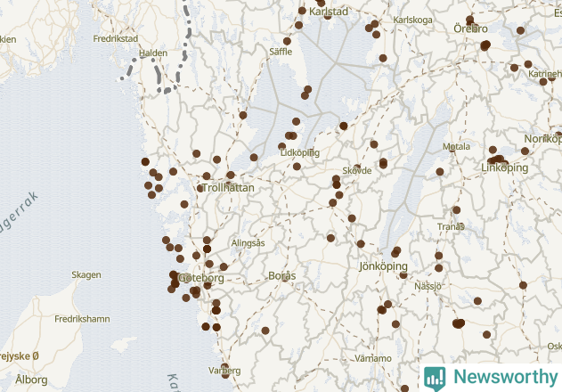Select the Lidköping map label
Viewport: 562px width, 392px height.
[300, 152]
